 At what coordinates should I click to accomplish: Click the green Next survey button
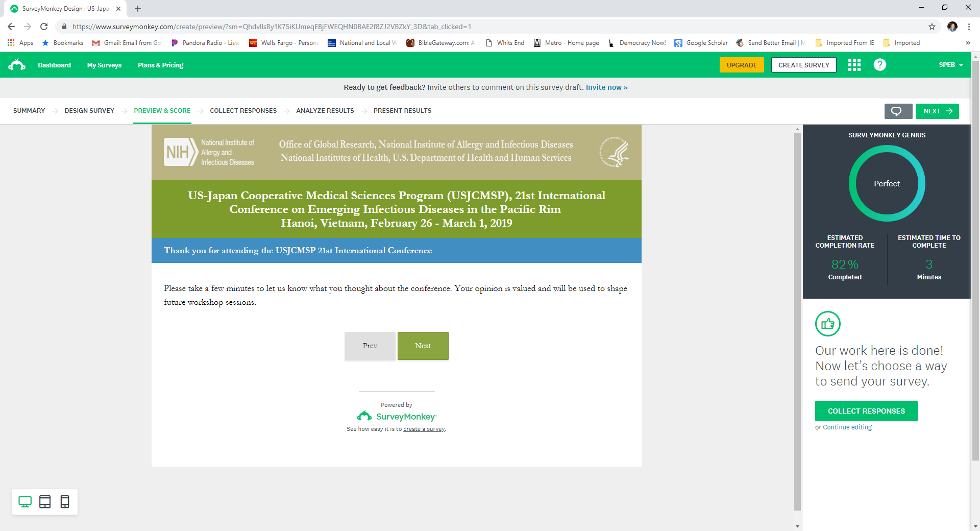(x=423, y=346)
